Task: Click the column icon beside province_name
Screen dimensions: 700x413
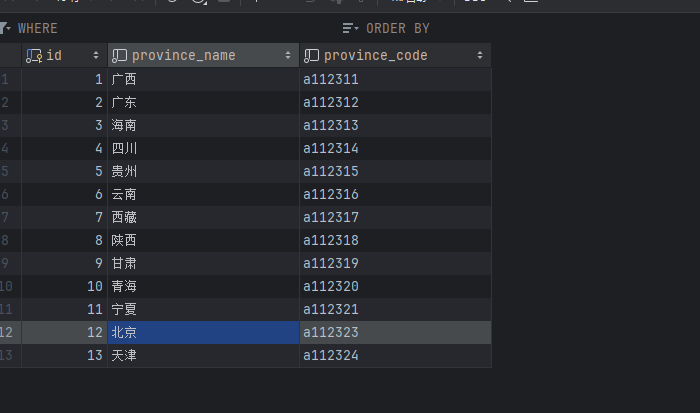Action: [120, 56]
